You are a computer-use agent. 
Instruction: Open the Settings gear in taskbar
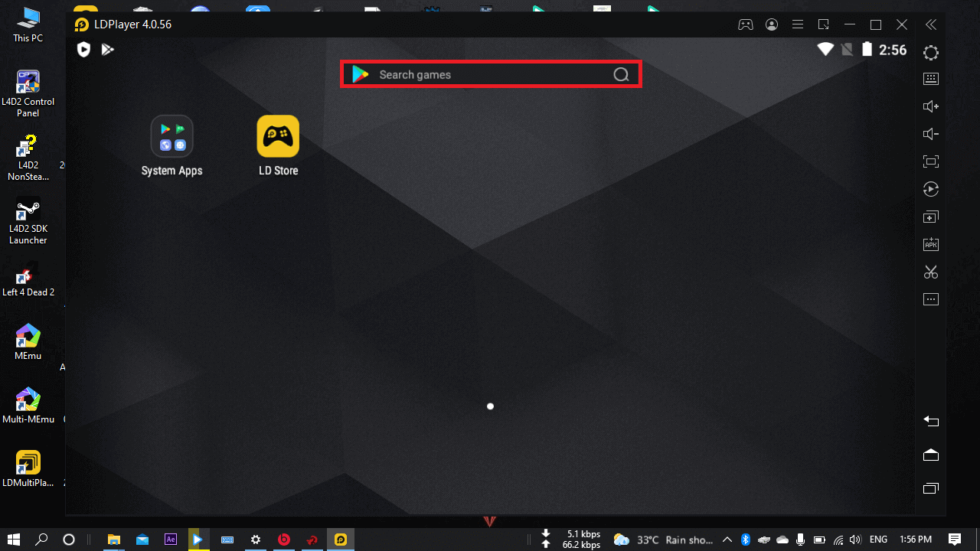click(x=256, y=540)
